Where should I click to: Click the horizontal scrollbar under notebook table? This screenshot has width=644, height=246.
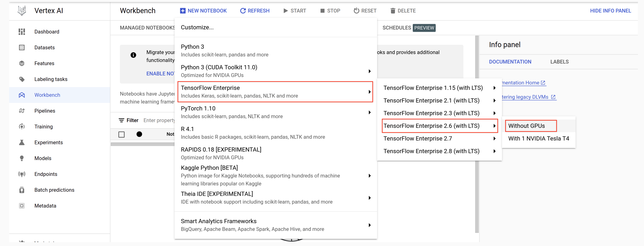(143, 144)
